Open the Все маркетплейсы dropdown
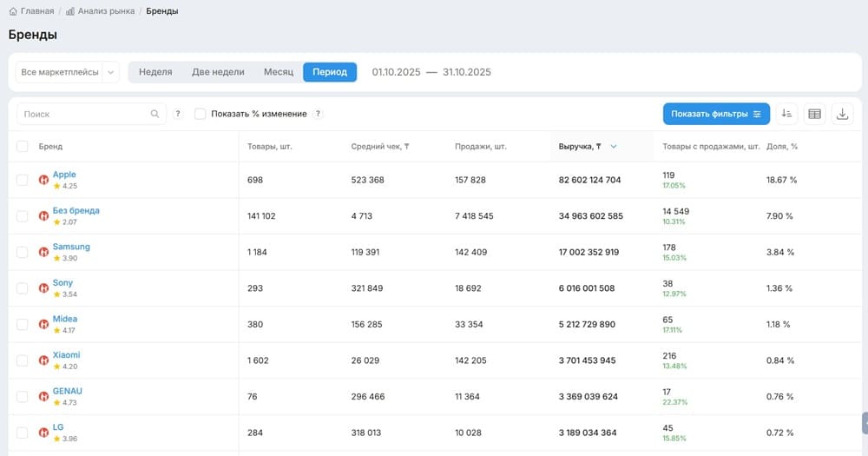Screen dimensions: 868x456 (x=68, y=72)
